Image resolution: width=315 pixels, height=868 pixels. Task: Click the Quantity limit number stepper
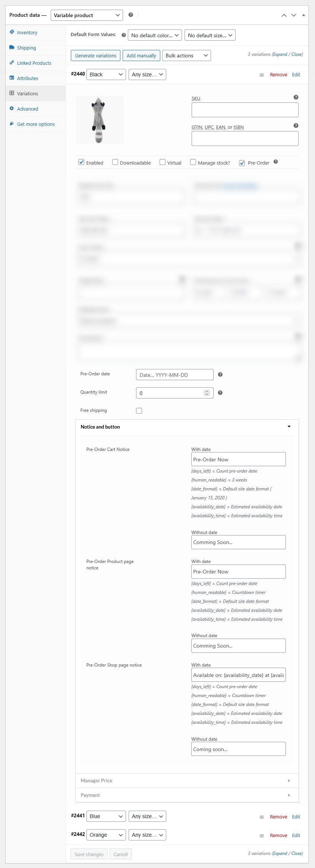click(207, 393)
